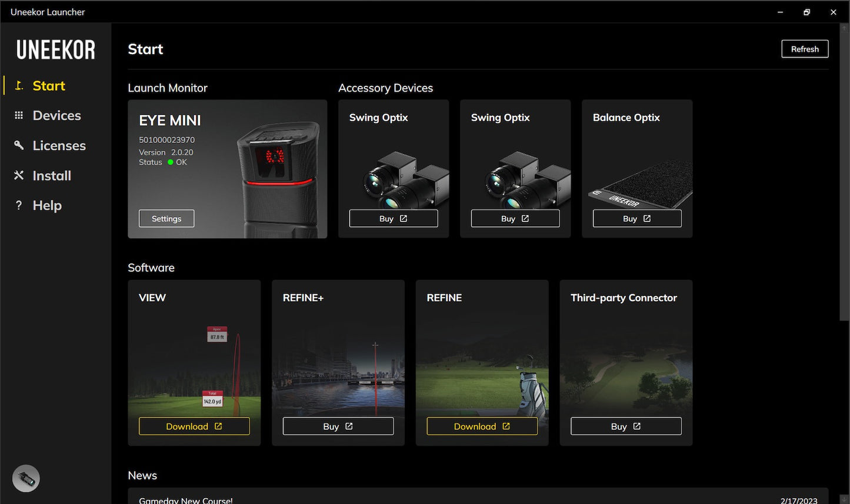The width and height of the screenshot is (850, 504).
Task: Click external-link icon on VIEW Download button
Action: 218,426
